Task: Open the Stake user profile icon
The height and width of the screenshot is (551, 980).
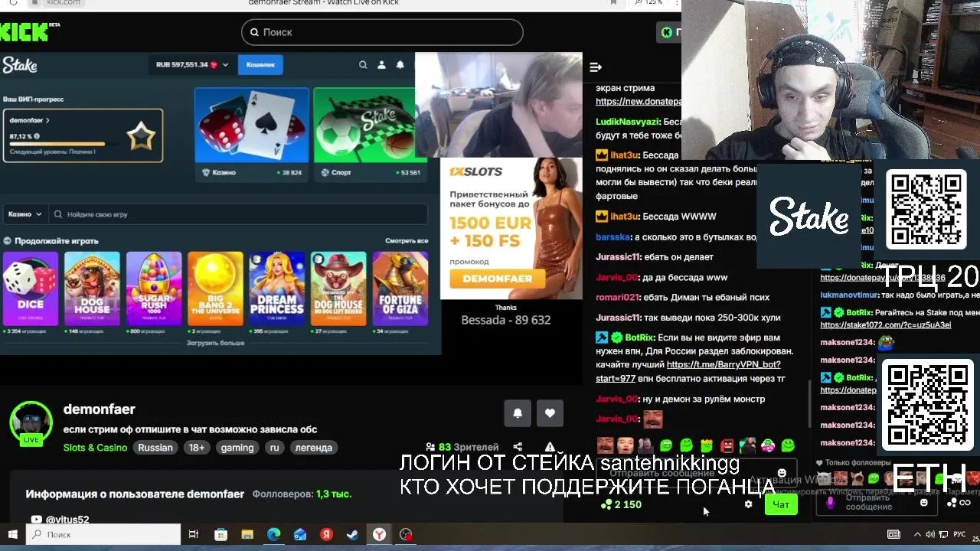Action: pos(381,65)
